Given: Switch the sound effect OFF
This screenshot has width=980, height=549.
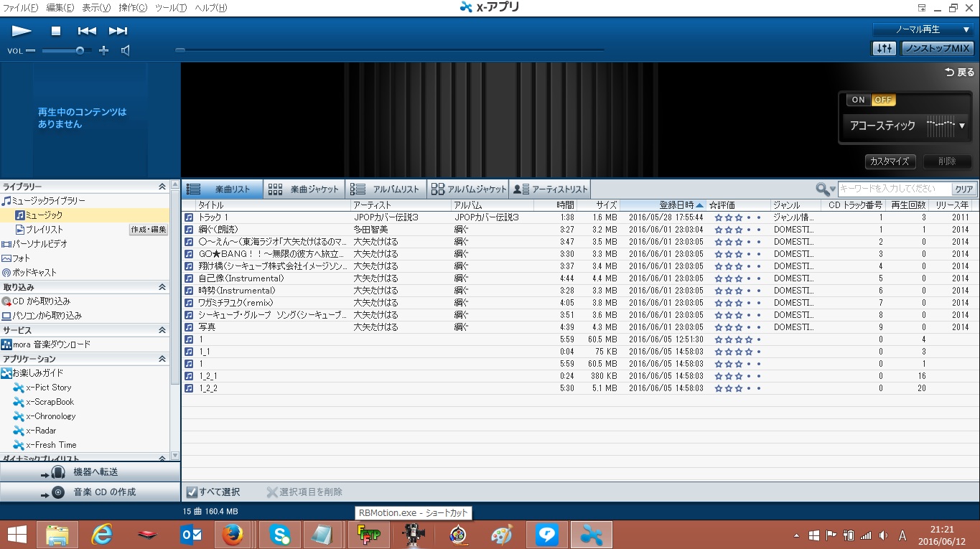Looking at the screenshot, I should pyautogui.click(x=883, y=100).
